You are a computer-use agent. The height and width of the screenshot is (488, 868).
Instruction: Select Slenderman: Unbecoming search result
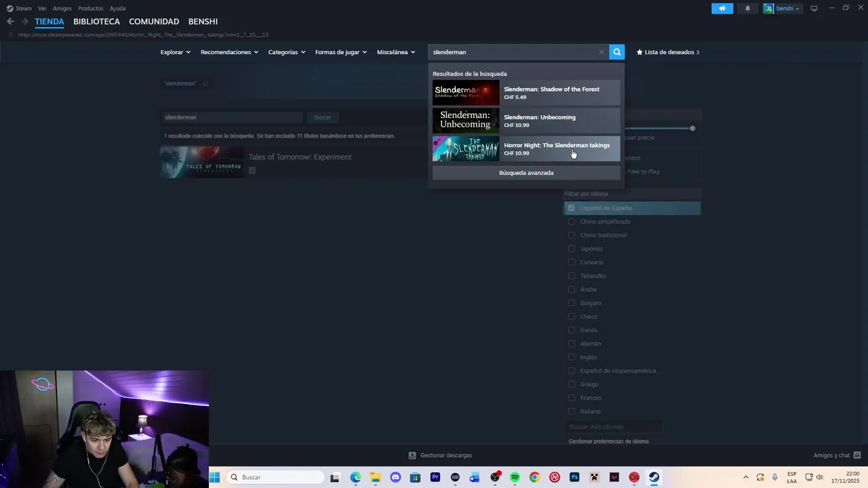tap(526, 121)
